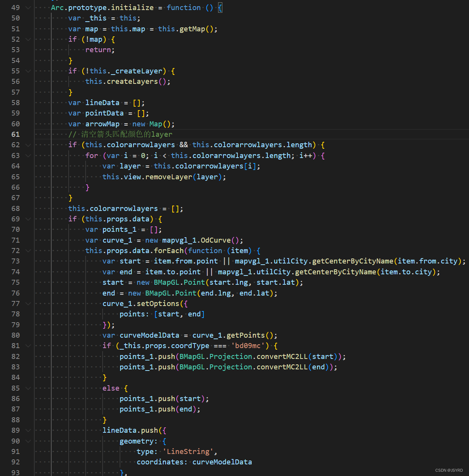Click the 'pointData' variable on line 59
Screen dimensions: 469x476
[105, 113]
